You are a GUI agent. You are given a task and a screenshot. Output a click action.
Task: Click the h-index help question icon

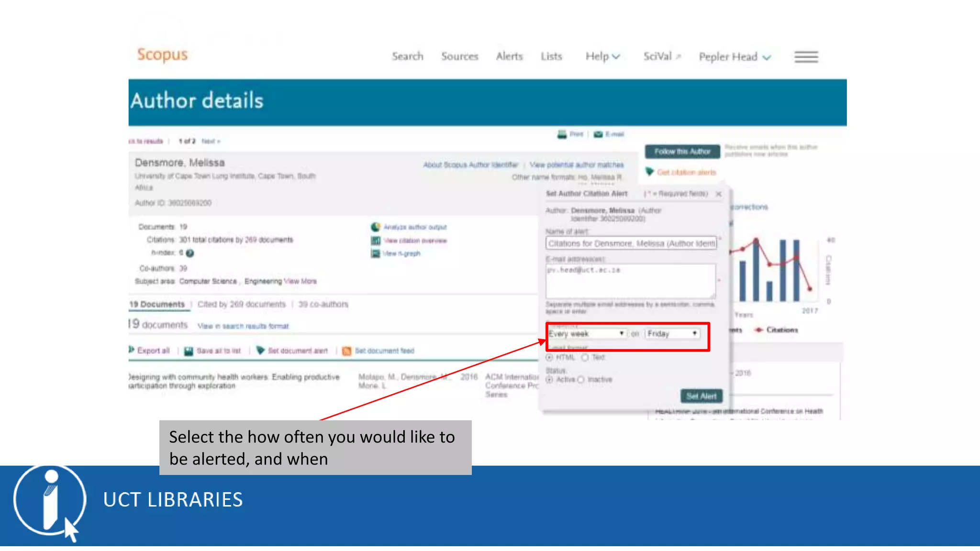coord(190,253)
